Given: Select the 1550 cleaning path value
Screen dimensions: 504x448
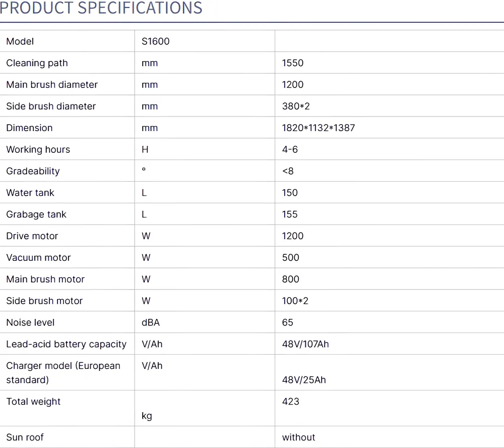Looking at the screenshot, I should [x=293, y=63].
